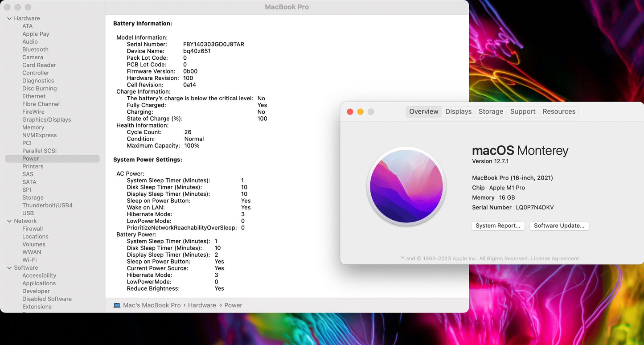The width and height of the screenshot is (644, 345).
Task: Select Memory in the sidebar
Action: tap(33, 127)
